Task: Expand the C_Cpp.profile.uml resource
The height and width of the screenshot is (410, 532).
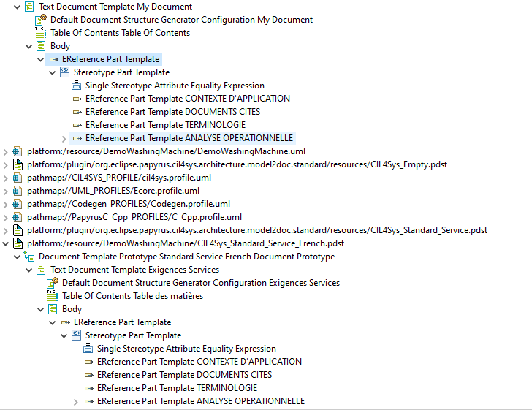Action: [x=5, y=218]
